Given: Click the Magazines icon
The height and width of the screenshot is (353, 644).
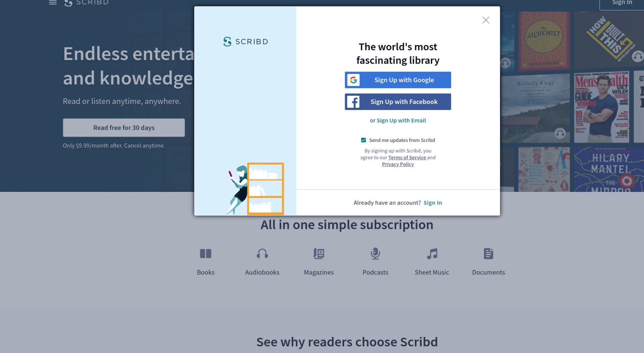Looking at the screenshot, I should pos(319,254).
